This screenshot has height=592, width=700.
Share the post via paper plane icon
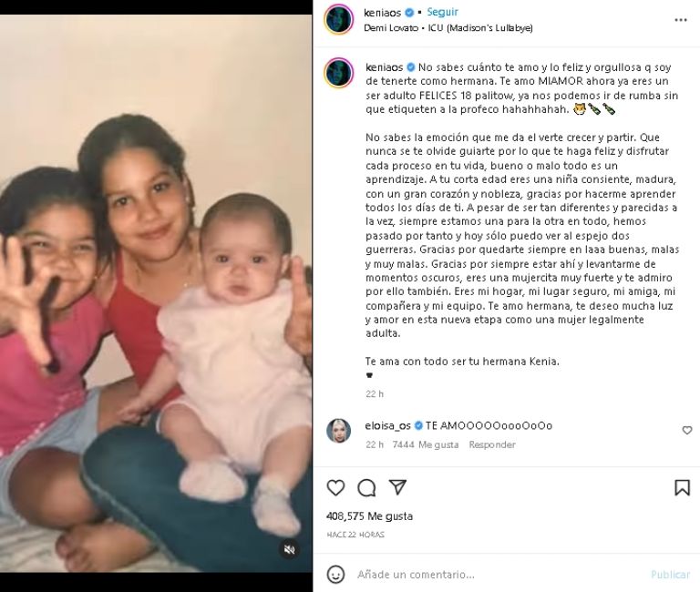tap(397, 487)
